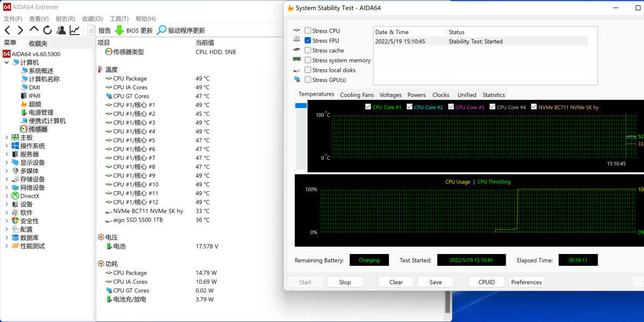Expand the 显示设备 tree node
The image size is (644, 322).
tap(6, 163)
